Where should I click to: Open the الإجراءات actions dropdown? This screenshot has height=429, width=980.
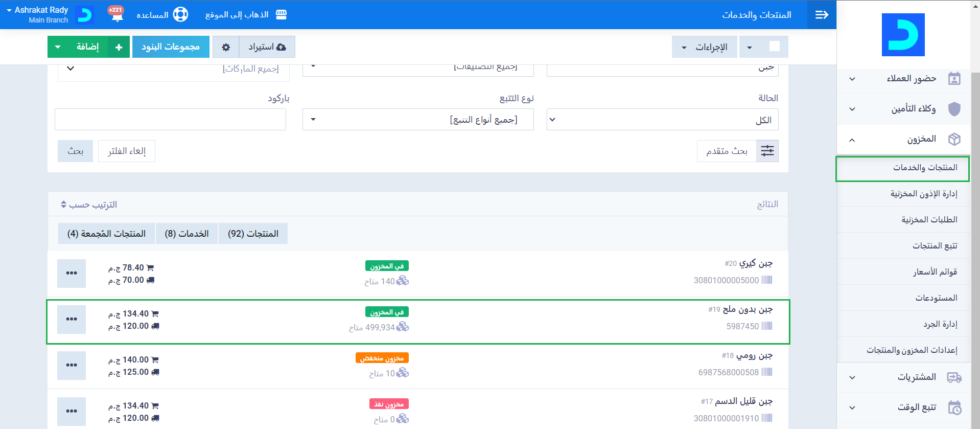(704, 47)
